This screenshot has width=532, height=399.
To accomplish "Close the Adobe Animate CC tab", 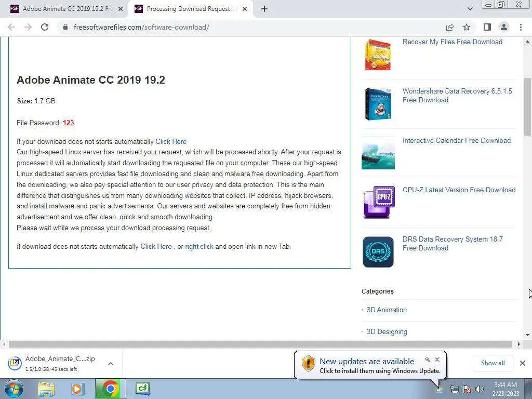I will [x=121, y=9].
